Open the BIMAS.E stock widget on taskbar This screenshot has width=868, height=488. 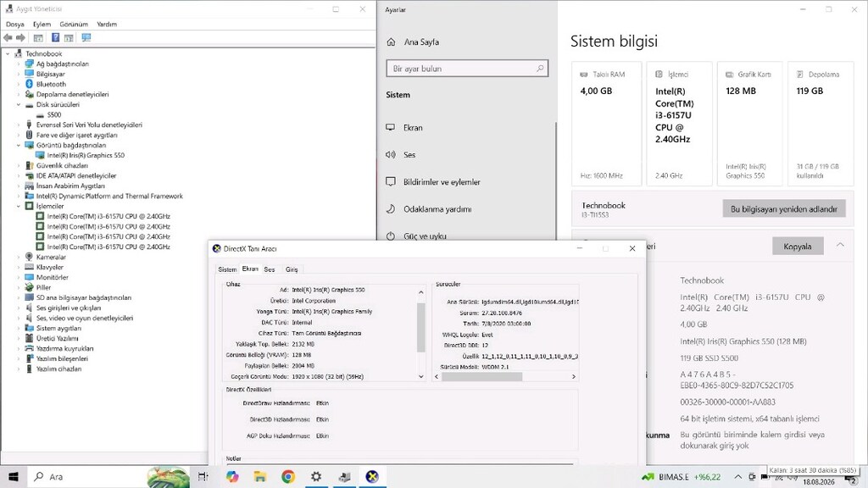click(x=681, y=477)
